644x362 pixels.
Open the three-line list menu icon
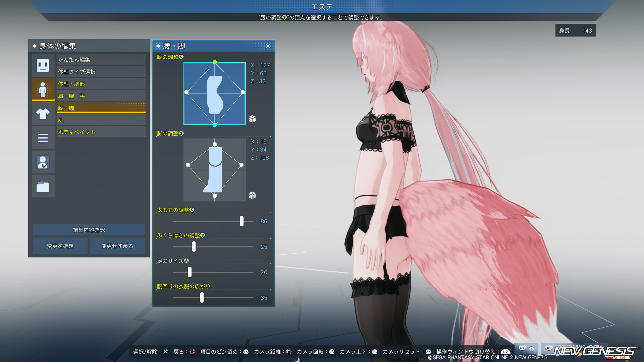(43, 138)
